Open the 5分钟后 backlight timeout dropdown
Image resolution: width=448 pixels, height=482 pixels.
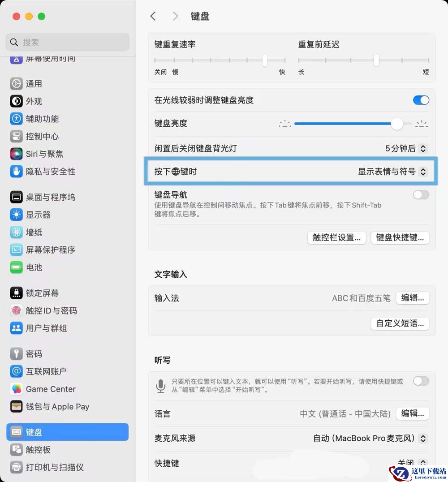pos(406,148)
